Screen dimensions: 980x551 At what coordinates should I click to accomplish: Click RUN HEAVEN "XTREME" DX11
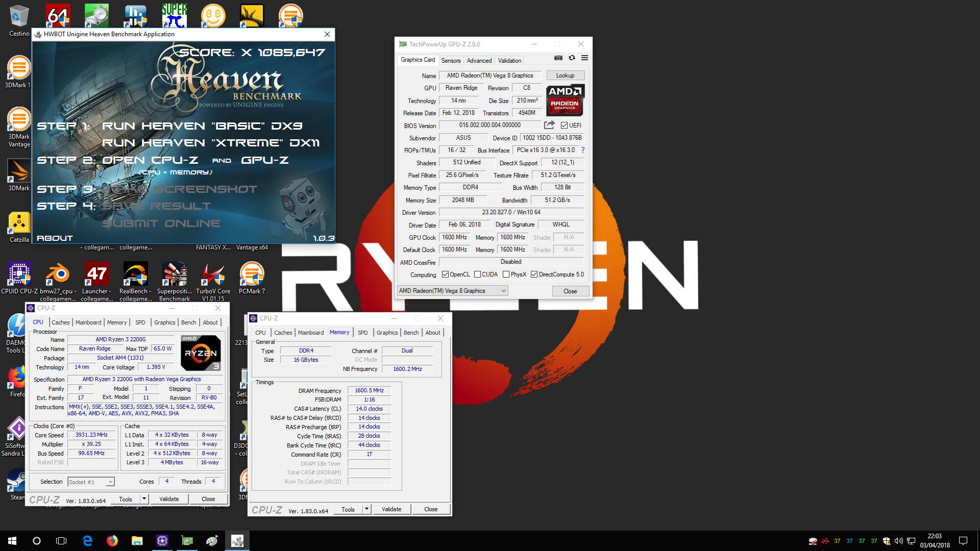(211, 143)
